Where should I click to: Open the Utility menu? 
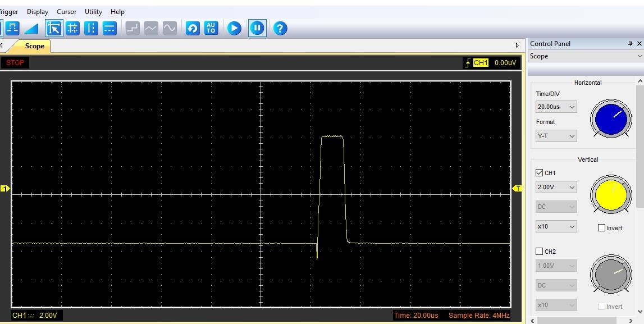click(93, 12)
